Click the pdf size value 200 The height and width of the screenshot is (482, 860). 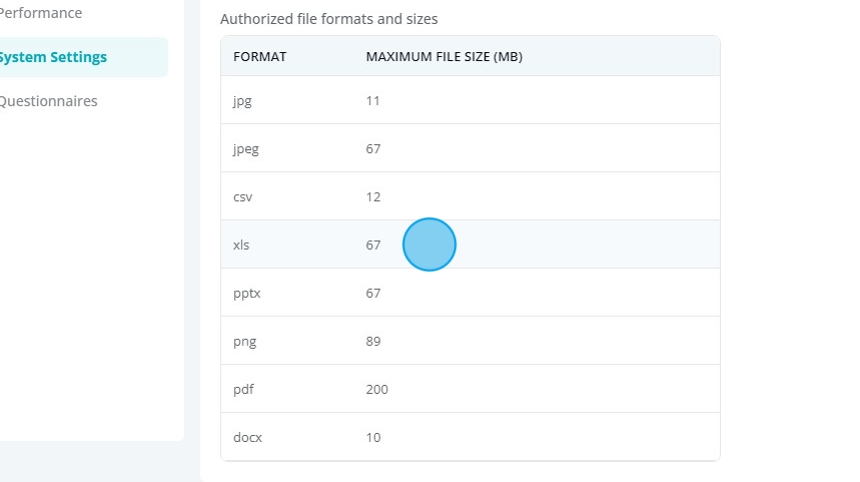click(x=377, y=389)
